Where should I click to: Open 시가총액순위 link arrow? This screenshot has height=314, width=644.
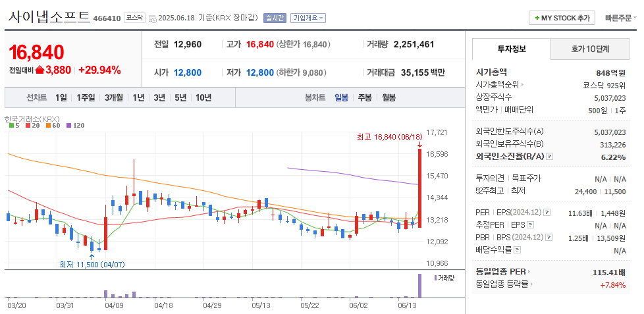522,86
